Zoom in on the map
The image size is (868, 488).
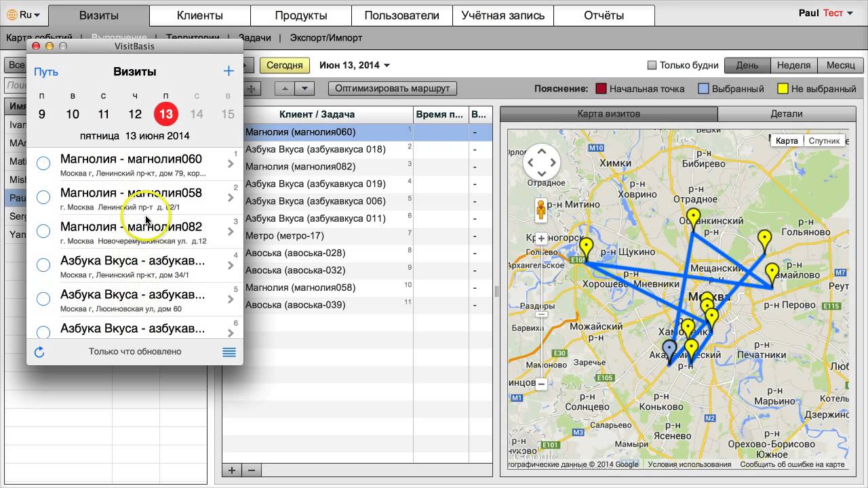(541, 239)
